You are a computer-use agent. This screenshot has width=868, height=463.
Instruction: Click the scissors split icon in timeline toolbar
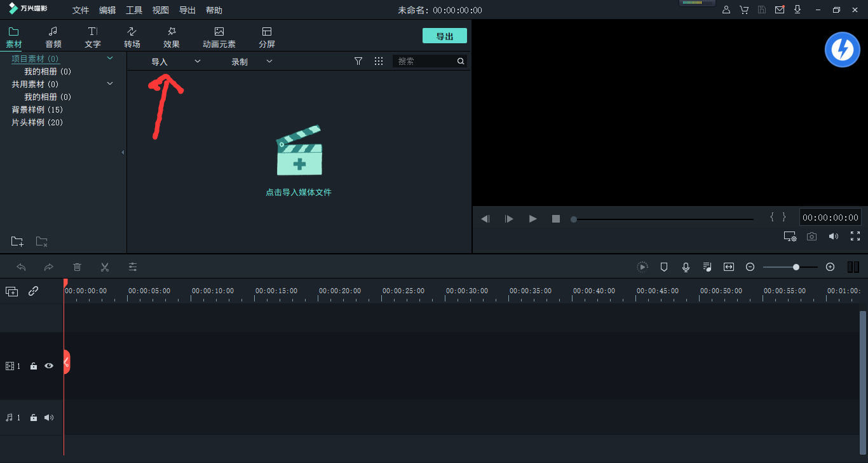pos(105,267)
